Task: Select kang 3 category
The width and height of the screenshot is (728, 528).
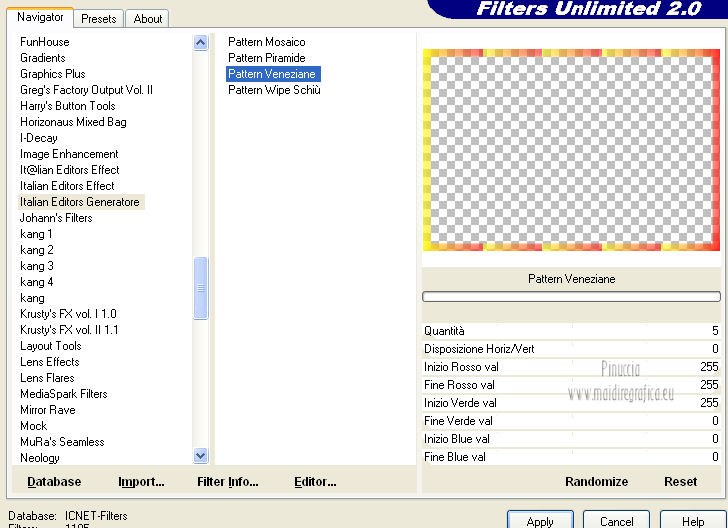Action: (37, 266)
